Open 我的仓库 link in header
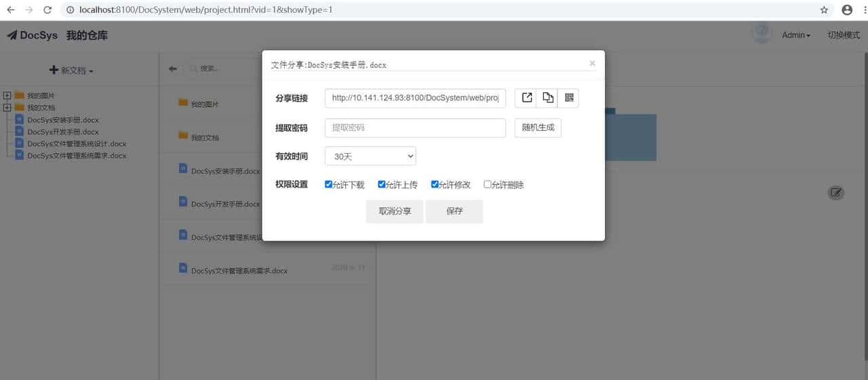 click(87, 35)
